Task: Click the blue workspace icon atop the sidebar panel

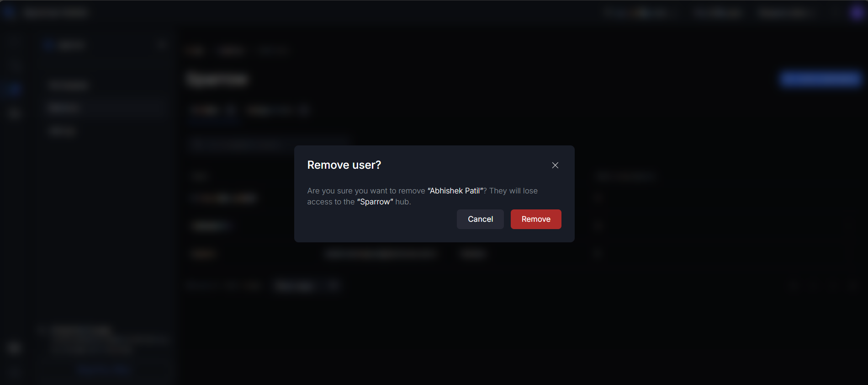Action: tap(48, 45)
